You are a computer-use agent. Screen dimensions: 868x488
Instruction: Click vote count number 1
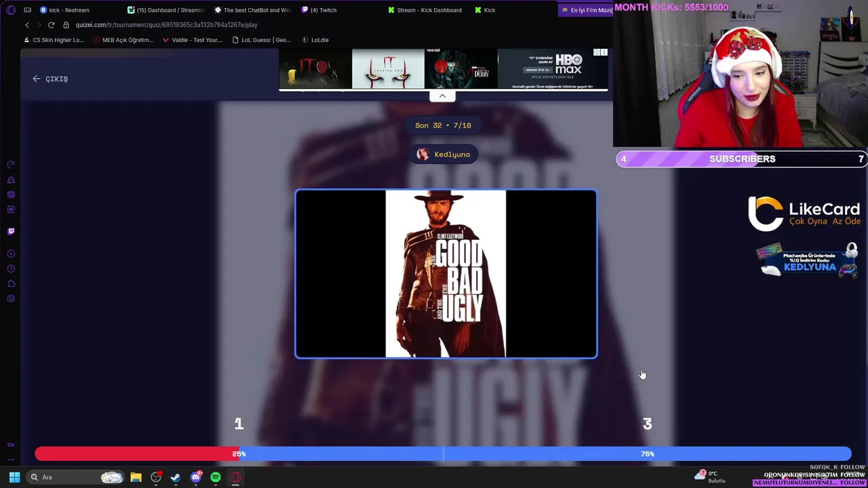(239, 424)
